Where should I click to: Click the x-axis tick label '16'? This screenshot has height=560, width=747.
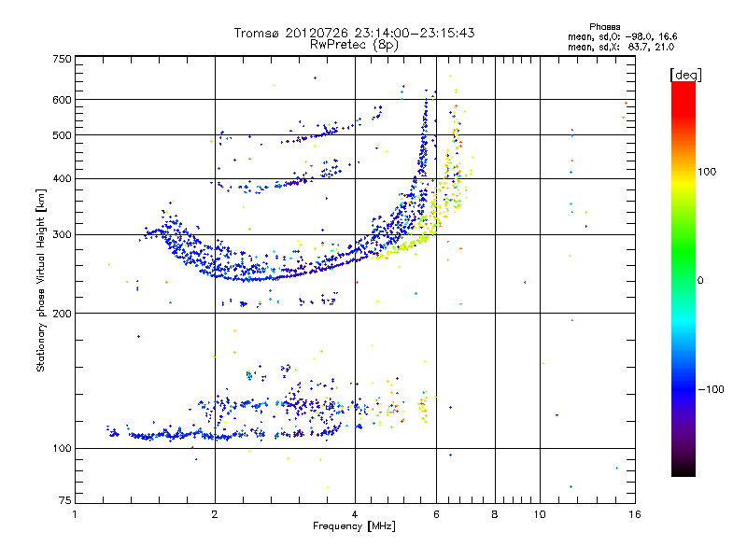coord(635,514)
